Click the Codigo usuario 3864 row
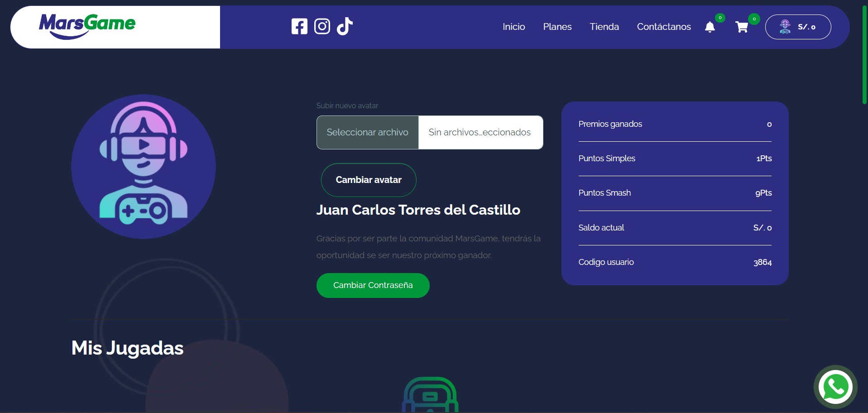The height and width of the screenshot is (413, 868). [x=675, y=262]
